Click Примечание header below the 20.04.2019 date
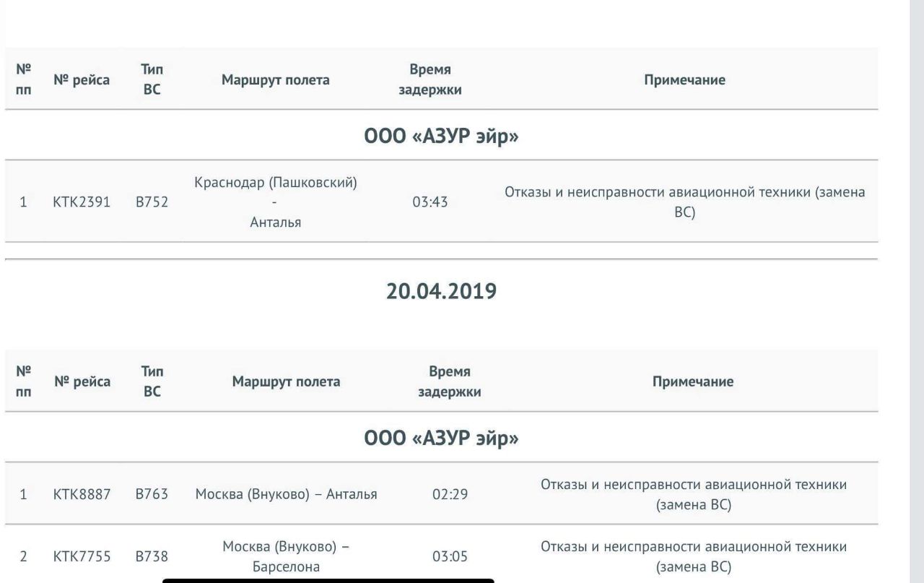The image size is (924, 583). (x=693, y=382)
